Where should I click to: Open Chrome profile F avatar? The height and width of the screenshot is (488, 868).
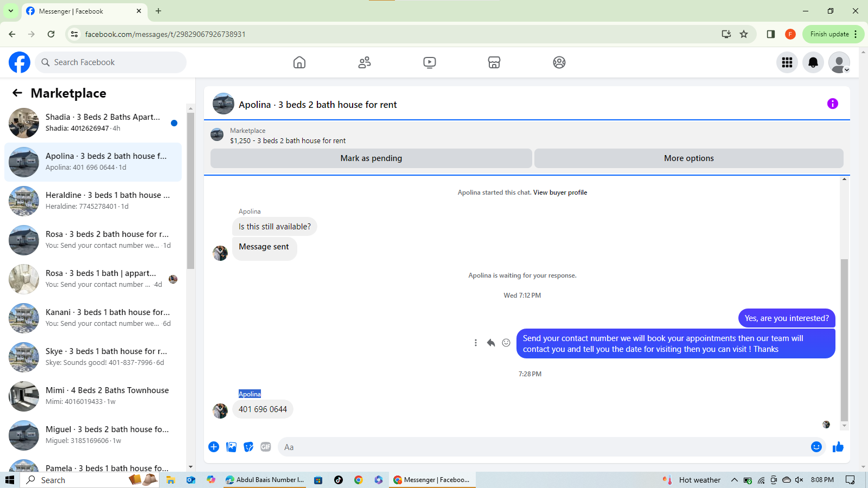point(790,34)
